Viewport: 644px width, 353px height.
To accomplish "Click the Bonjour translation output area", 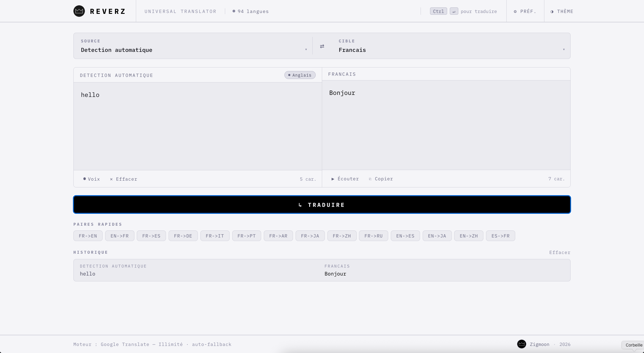I will 446,125.
